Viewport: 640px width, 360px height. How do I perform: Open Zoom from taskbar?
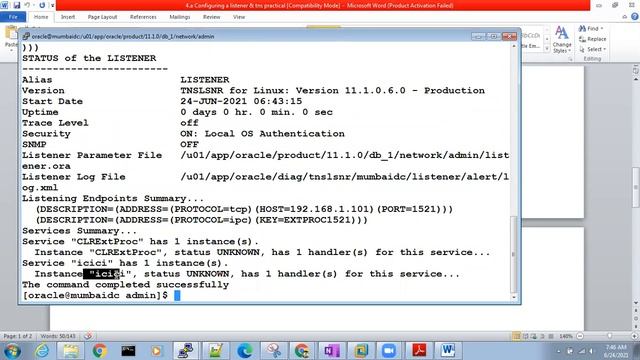point(389,351)
